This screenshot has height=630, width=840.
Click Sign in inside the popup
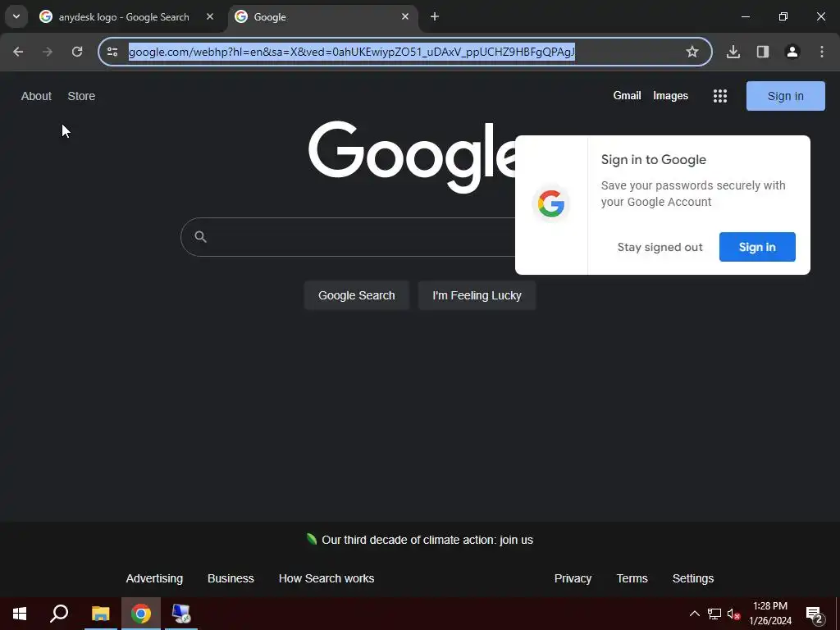[757, 247]
